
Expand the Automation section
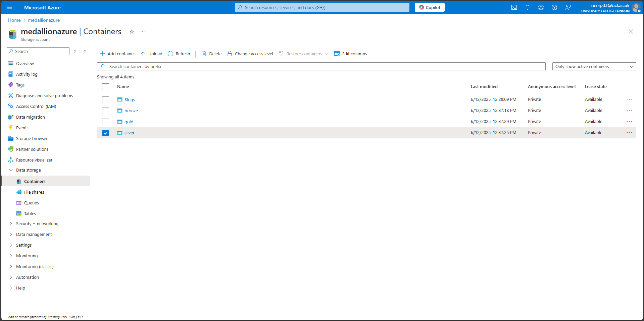click(11, 277)
